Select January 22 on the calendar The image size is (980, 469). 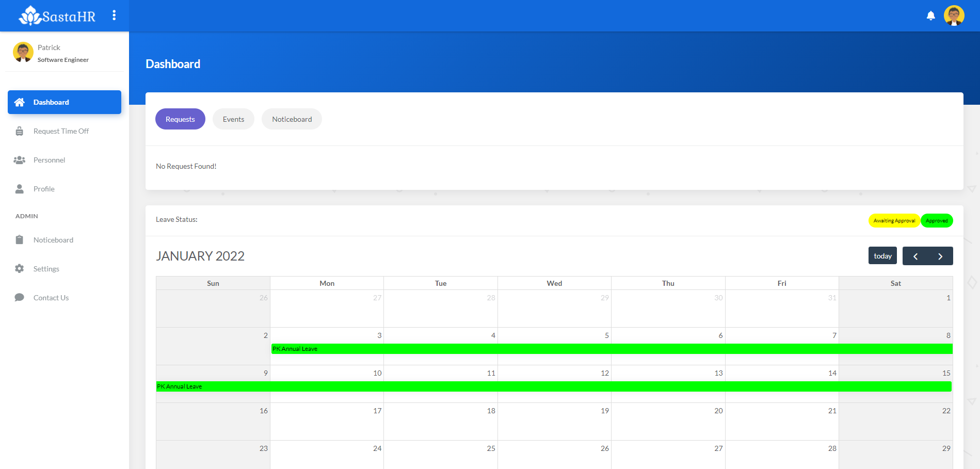tap(896, 422)
